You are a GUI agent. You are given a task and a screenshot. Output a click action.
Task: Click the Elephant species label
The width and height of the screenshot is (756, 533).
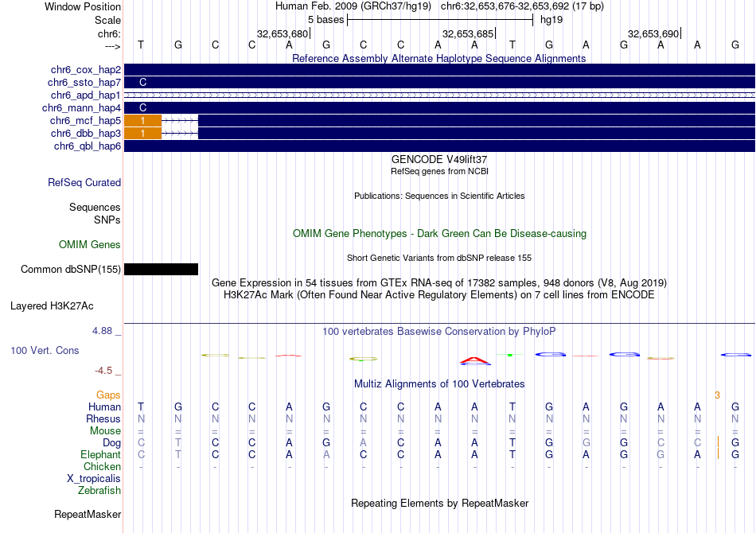point(101,454)
